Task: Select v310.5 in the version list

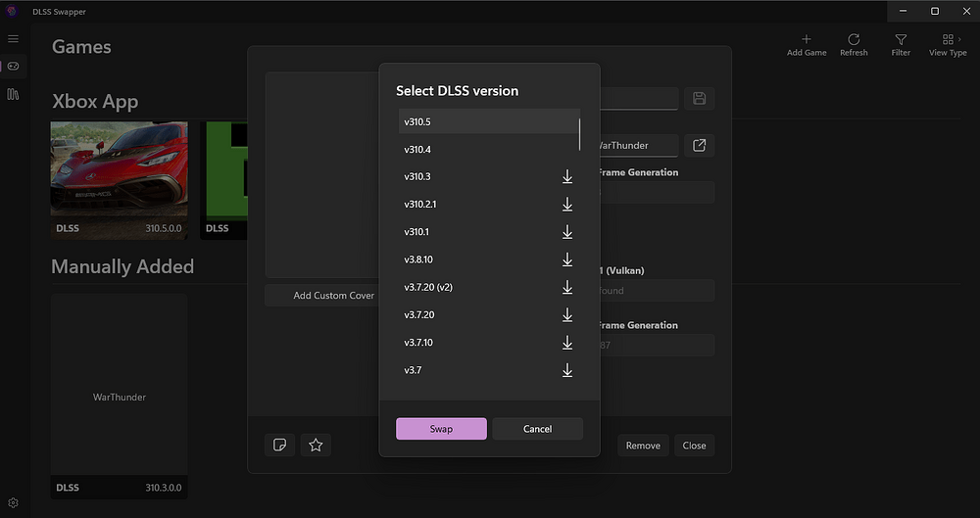Action: point(488,121)
